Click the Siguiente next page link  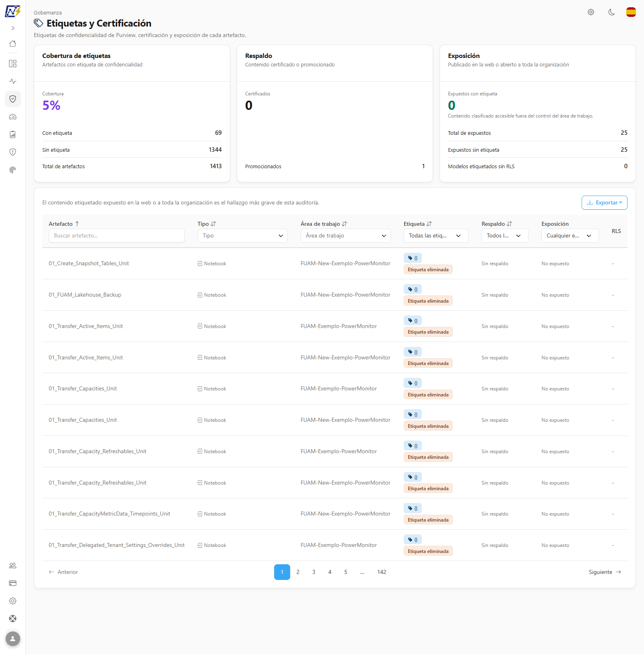[605, 572]
